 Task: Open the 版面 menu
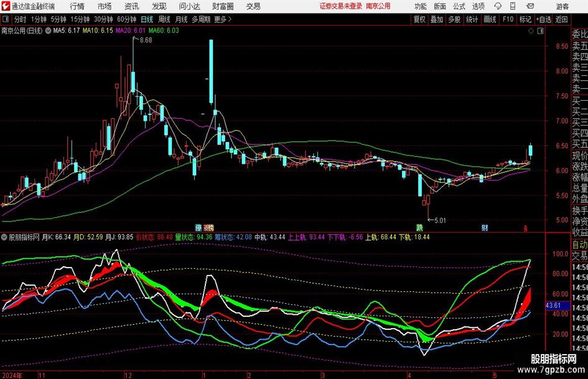point(440,6)
